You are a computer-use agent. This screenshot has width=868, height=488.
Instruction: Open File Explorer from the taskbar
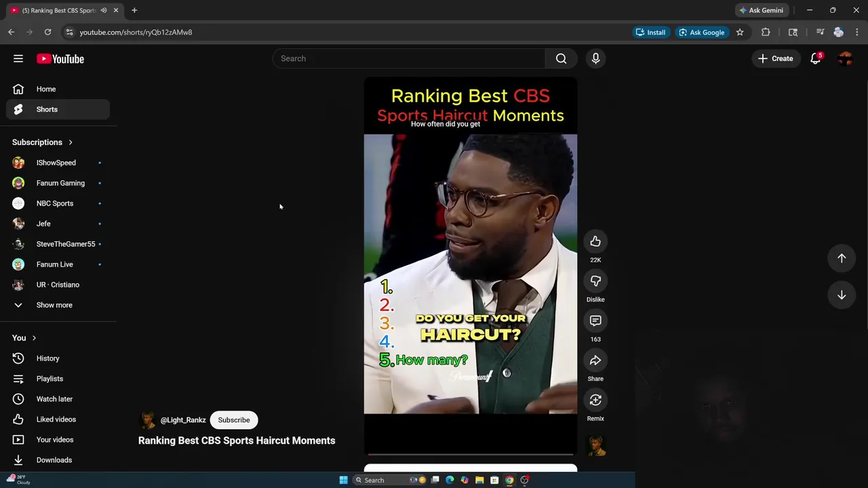[x=479, y=480]
